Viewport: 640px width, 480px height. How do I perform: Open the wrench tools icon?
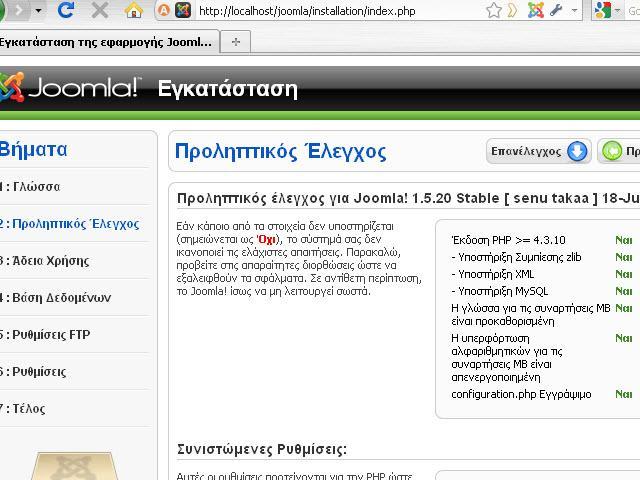click(556, 11)
